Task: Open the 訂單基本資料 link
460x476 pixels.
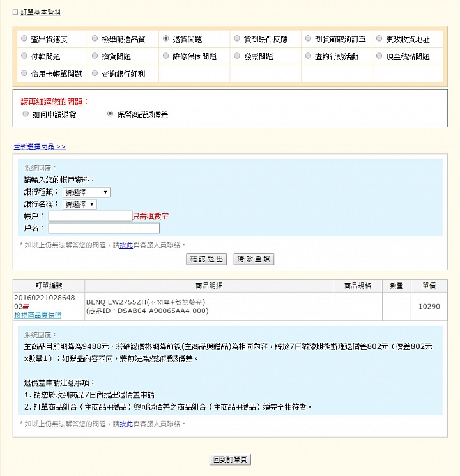Action: point(41,12)
